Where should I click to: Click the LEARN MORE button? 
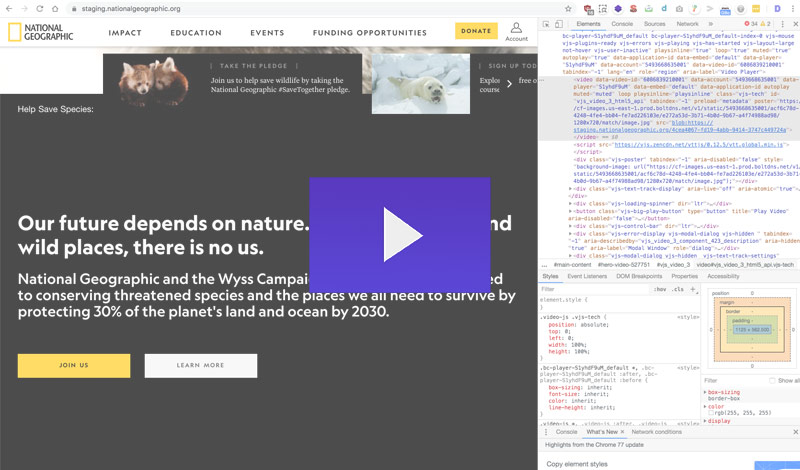click(201, 365)
